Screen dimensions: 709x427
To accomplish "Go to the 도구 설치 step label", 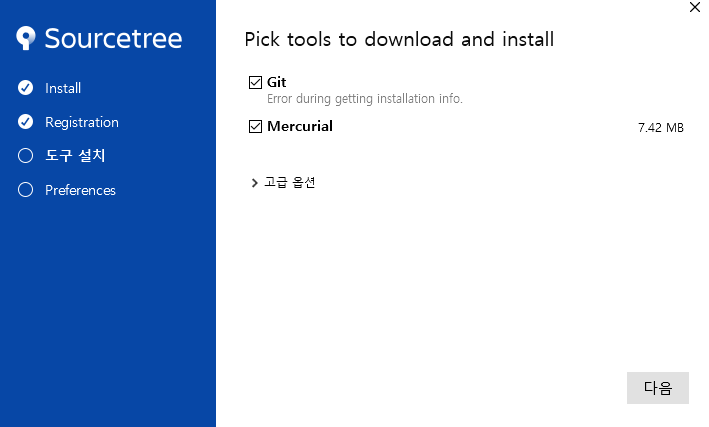I will (75, 156).
